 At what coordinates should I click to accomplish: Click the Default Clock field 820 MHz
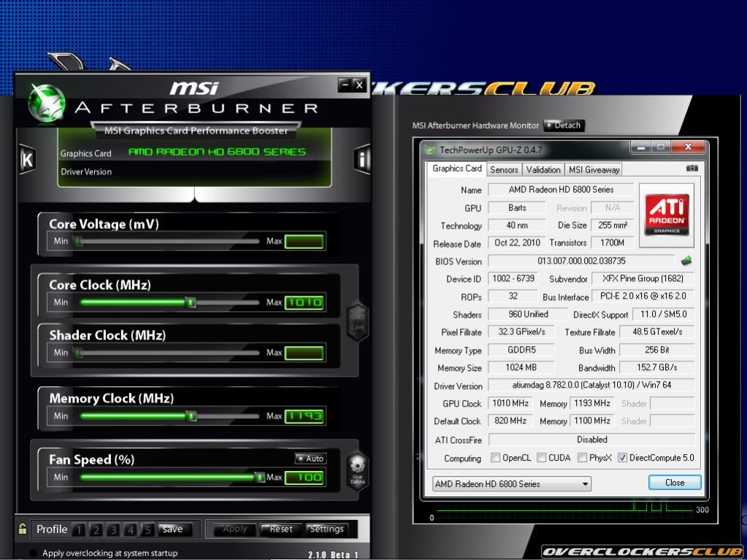coord(510,421)
